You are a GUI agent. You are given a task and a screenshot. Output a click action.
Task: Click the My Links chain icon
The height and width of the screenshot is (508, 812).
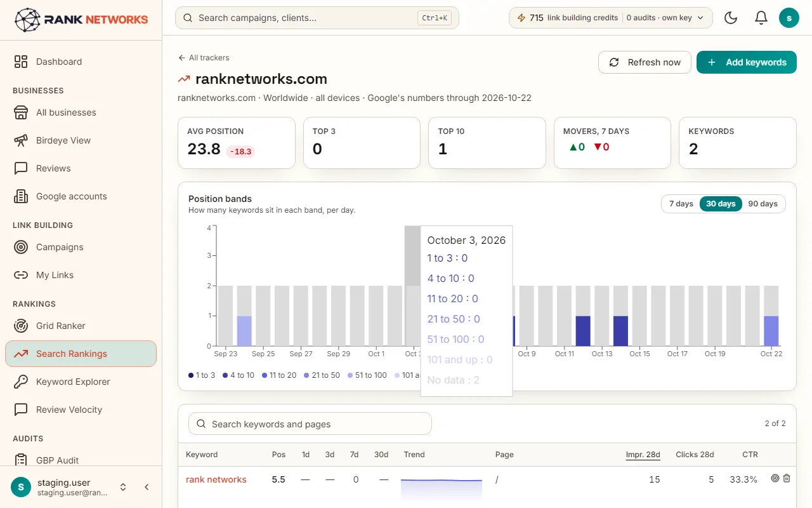coord(21,275)
